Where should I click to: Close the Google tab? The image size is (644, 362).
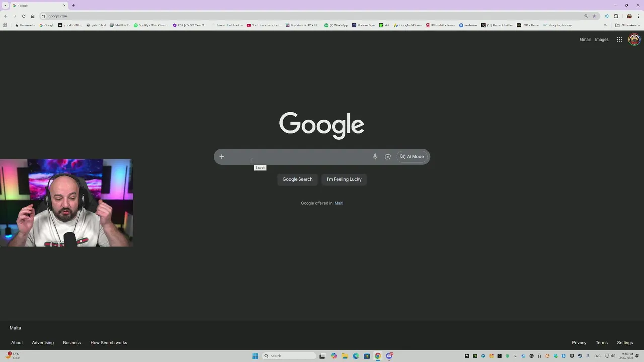[x=64, y=5]
